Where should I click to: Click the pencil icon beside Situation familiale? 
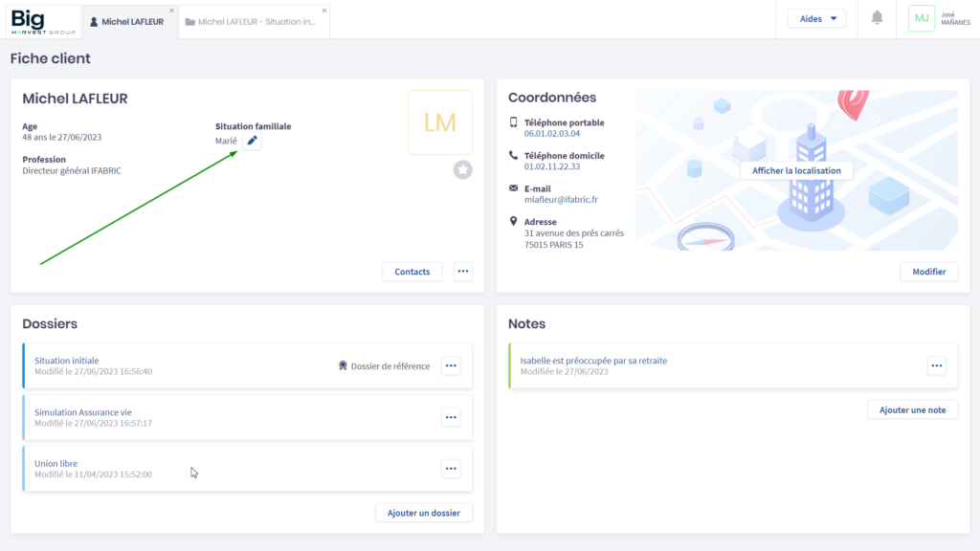(x=252, y=141)
